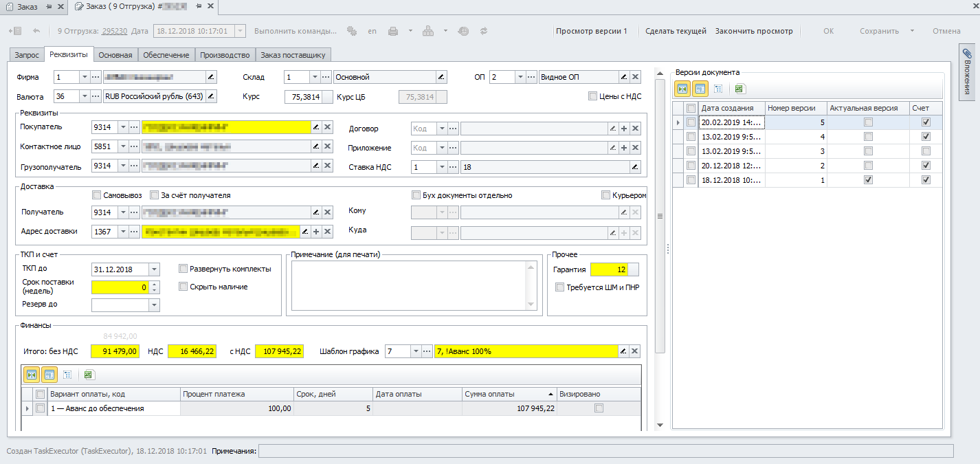Edit Шаблон графика with pencil icon
980x464 pixels.
pyautogui.click(x=623, y=351)
